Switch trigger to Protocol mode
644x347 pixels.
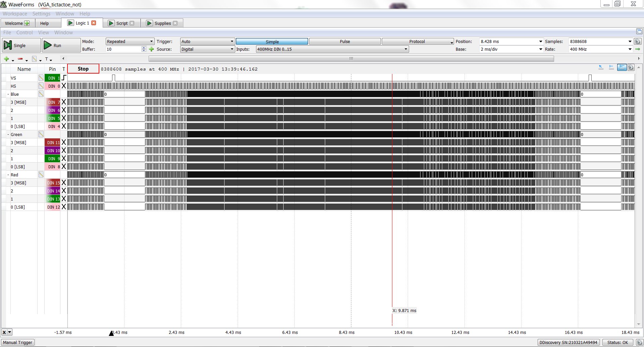point(417,41)
